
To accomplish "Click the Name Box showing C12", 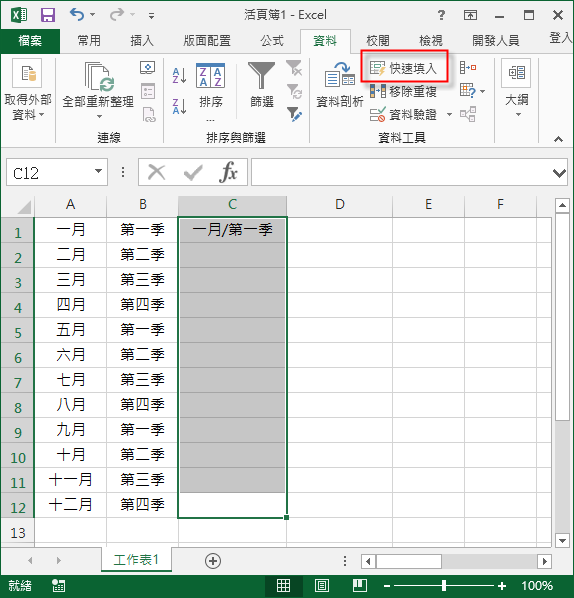I will pos(50,172).
